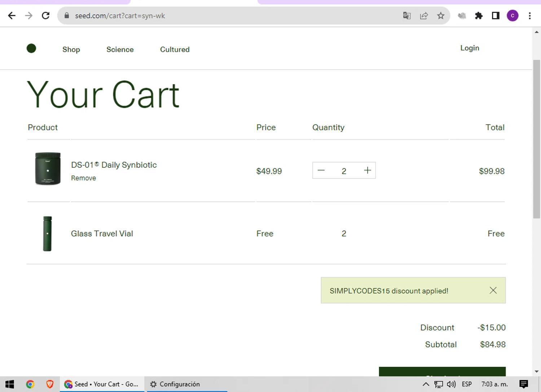Screen dimensions: 541x392
Task: Click the Seed green circle logo
Action: click(31, 48)
